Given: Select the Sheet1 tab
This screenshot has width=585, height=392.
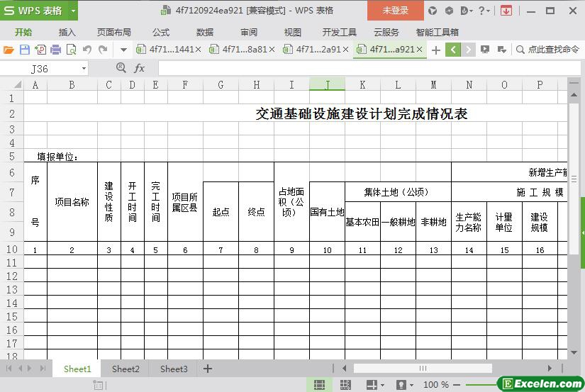Looking at the screenshot, I should (77, 369).
